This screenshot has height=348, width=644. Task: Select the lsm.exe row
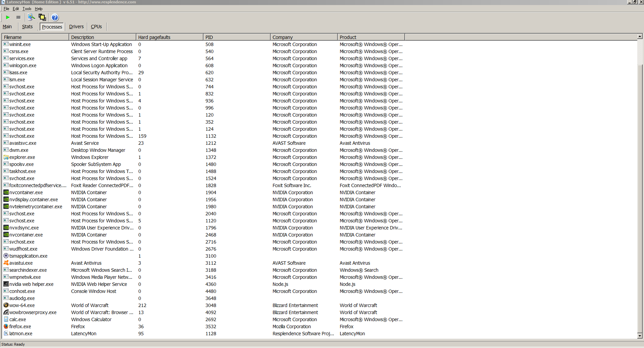pyautogui.click(x=203, y=80)
